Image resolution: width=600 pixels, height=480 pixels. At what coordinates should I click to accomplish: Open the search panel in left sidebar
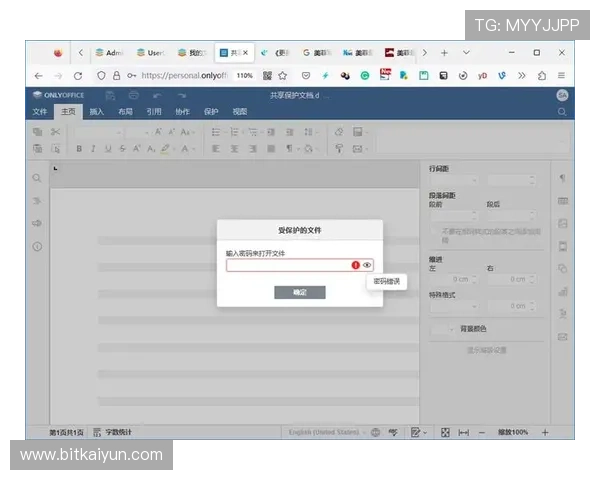(37, 178)
